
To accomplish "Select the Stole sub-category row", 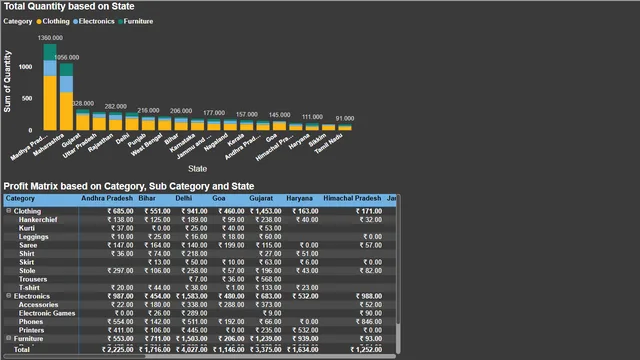I will click(27, 271).
